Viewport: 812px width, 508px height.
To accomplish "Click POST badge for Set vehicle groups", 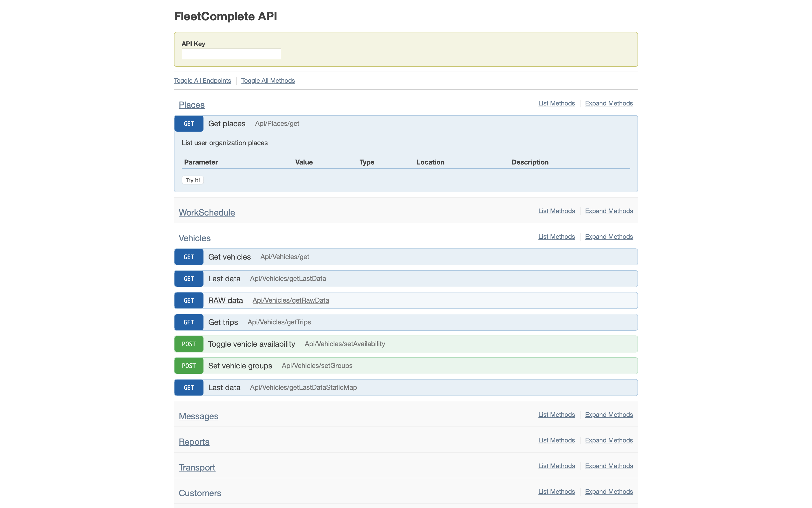I will coord(188,366).
